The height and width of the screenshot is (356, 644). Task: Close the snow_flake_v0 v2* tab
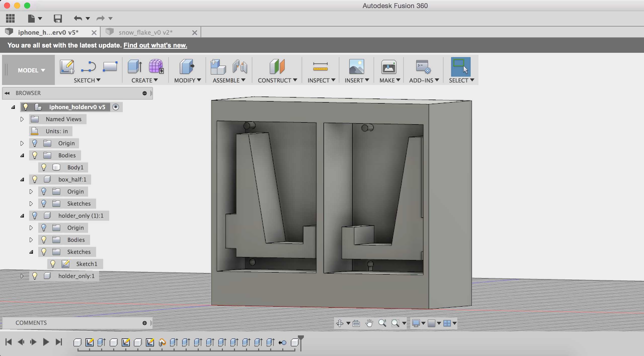(194, 33)
